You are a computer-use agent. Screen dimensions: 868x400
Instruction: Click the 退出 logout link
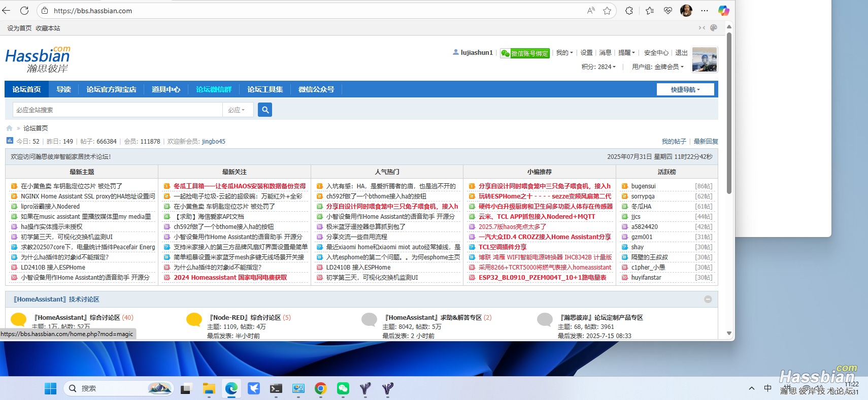(681, 53)
